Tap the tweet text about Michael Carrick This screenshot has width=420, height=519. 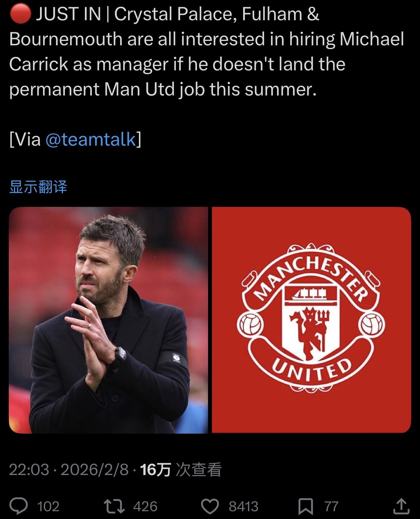click(207, 52)
